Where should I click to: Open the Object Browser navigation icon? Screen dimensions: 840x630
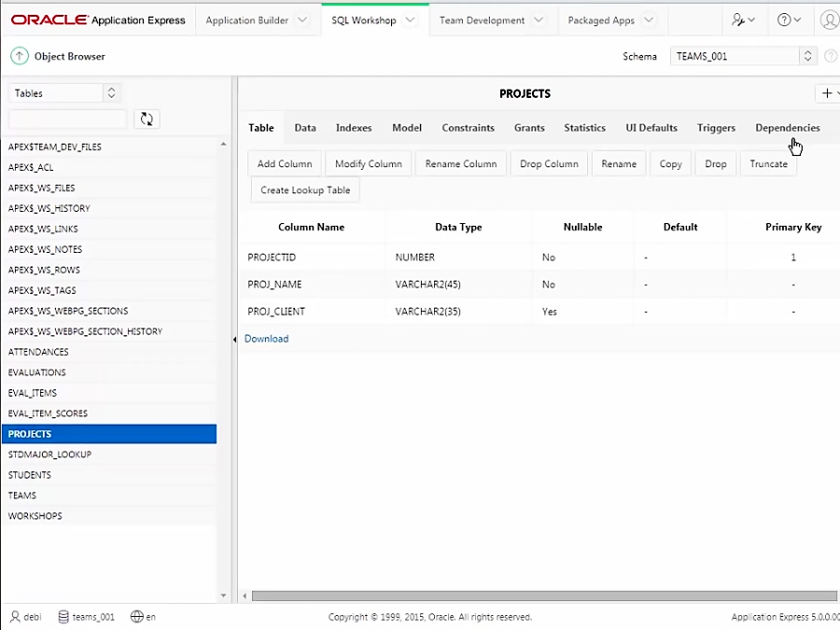point(19,56)
